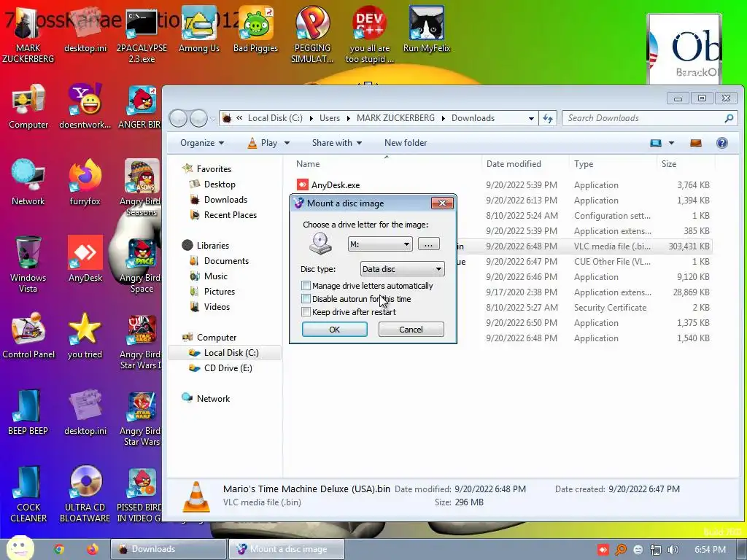Open Explorer help question-mark icon
The height and width of the screenshot is (560, 747).
click(x=721, y=143)
